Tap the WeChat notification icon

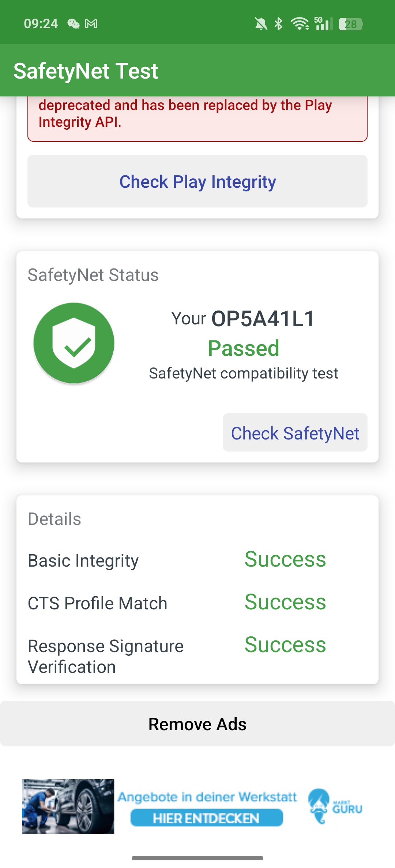tap(73, 24)
